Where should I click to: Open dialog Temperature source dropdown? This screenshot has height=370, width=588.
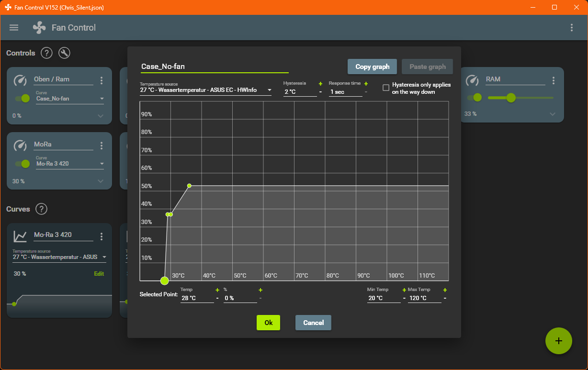pos(206,90)
